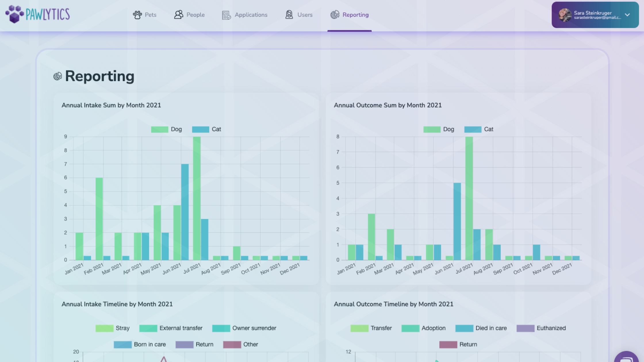Click Jun 2021 Cat bar in Outcome chart

457,222
